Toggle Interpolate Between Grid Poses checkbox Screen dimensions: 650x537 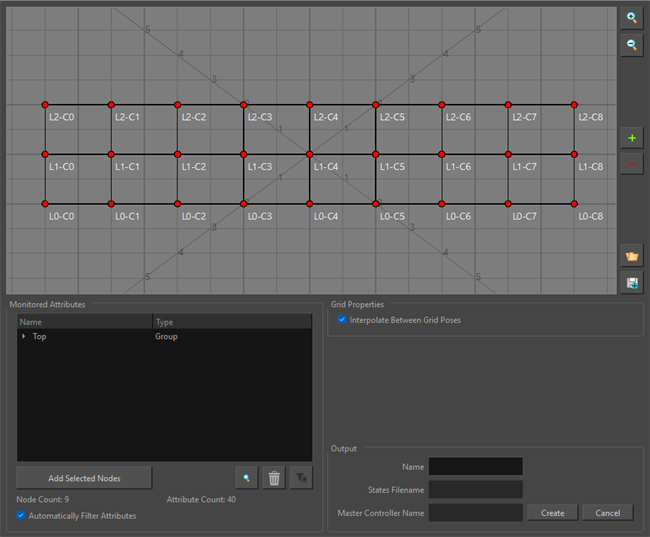point(342,319)
